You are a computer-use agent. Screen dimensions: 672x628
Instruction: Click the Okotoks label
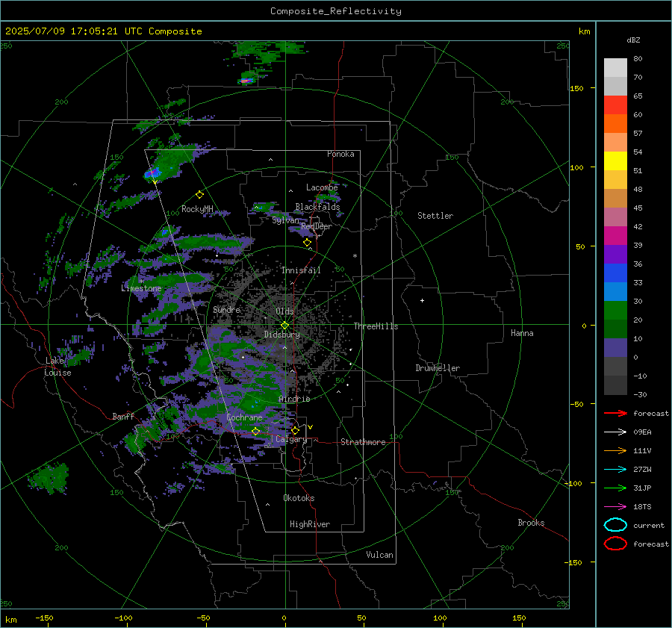tap(299, 498)
